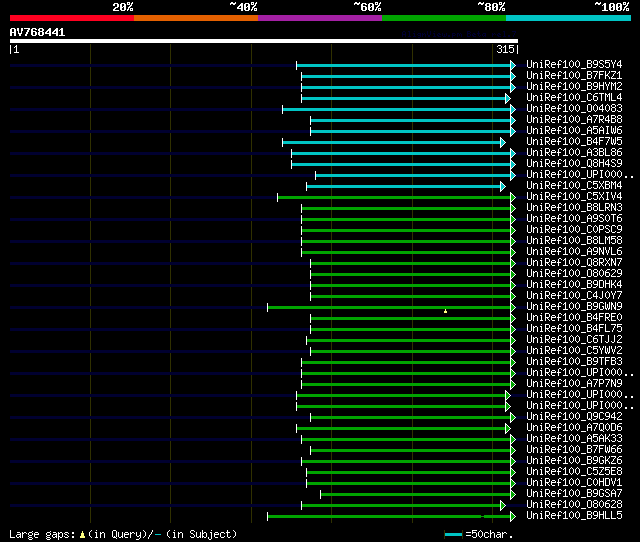640x542 pixels.
Task: Select the UniRef100_B9HLL5 label
Action: click(x=574, y=516)
